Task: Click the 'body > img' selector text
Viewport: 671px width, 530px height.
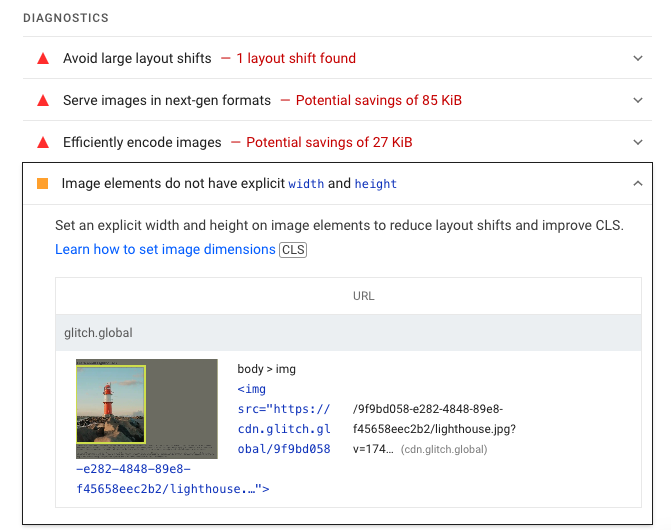Action: [266, 369]
